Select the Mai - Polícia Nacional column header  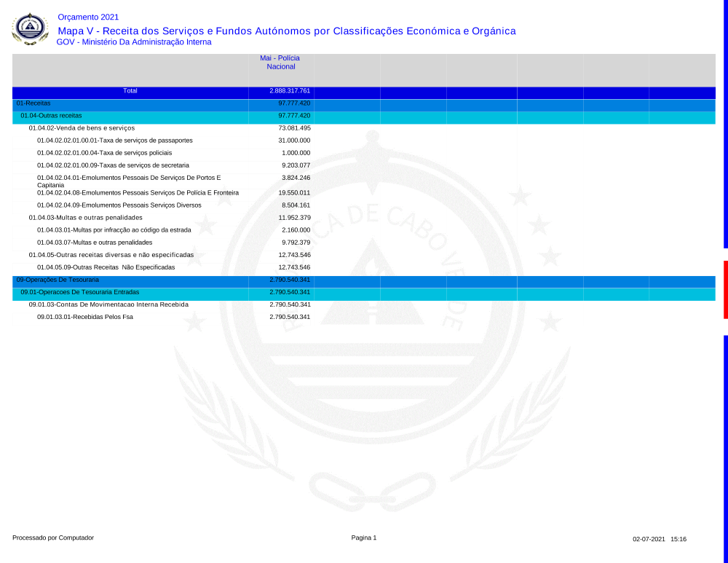click(x=280, y=62)
